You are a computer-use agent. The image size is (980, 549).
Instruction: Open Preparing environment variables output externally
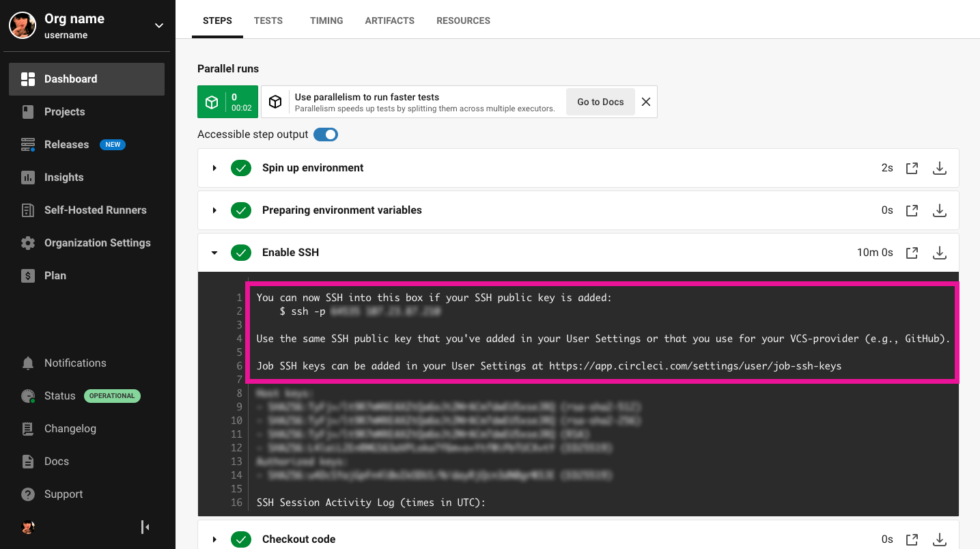pyautogui.click(x=912, y=210)
